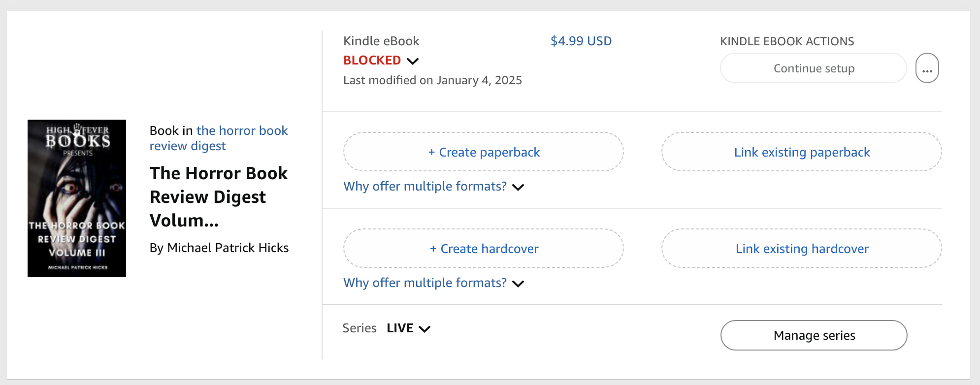Open the ellipsis more actions menu

pyautogui.click(x=927, y=68)
